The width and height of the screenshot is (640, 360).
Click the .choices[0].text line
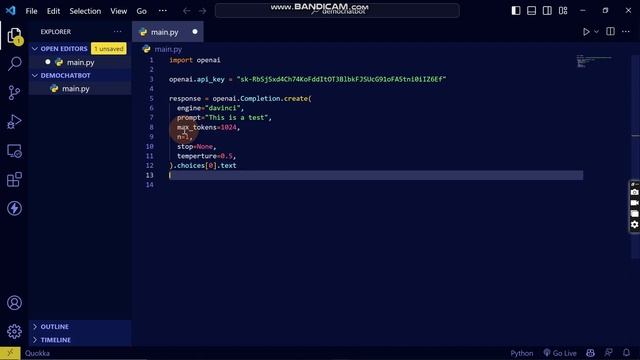[x=202, y=166]
